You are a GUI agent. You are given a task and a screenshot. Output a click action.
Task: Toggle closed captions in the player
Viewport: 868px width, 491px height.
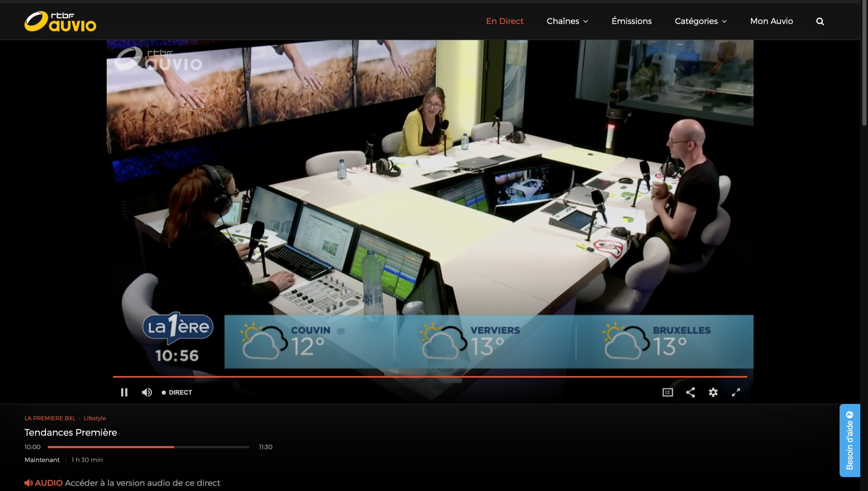coord(668,392)
